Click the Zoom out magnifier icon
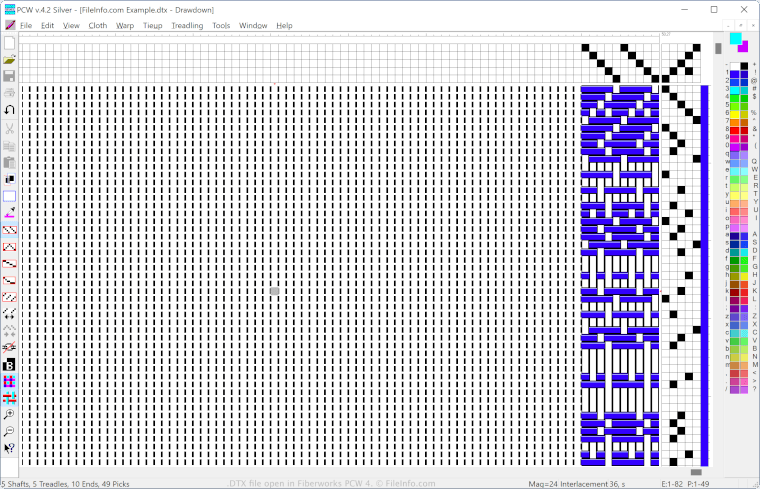This screenshot has height=489, width=760. tap(9, 431)
